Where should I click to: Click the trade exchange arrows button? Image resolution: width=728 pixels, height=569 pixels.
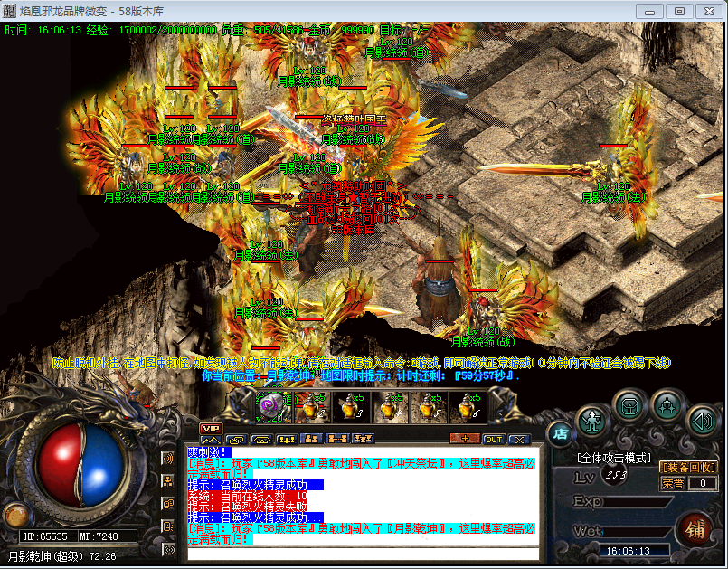point(236,439)
